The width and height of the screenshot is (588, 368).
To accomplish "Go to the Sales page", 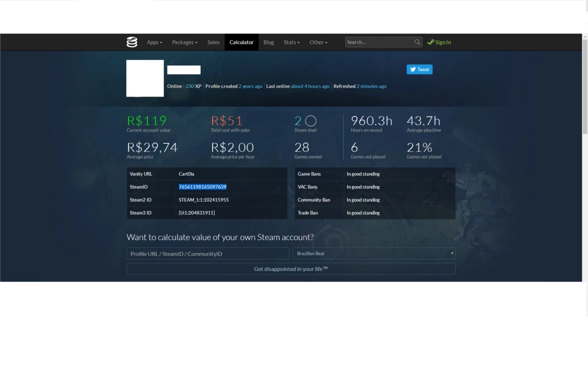I will (213, 42).
